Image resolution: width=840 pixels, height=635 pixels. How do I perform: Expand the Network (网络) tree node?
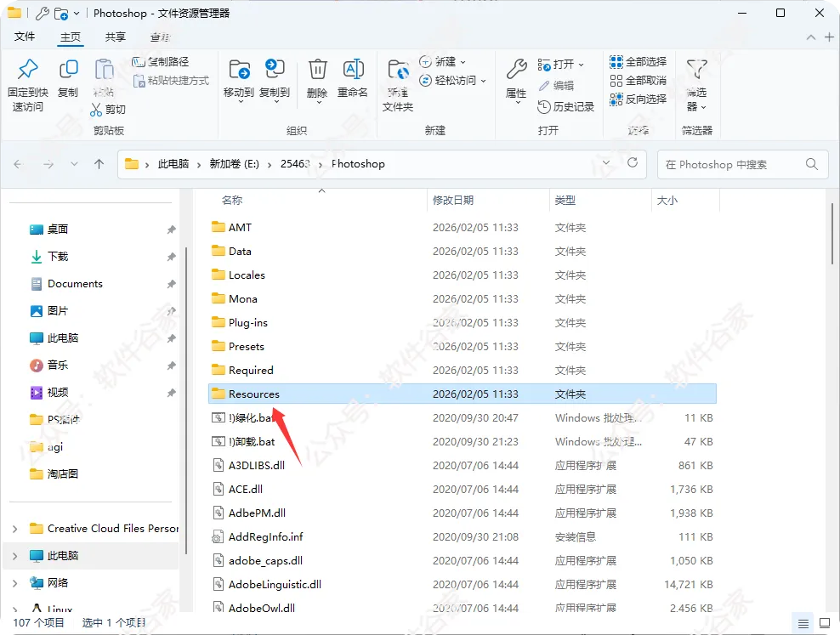point(14,583)
